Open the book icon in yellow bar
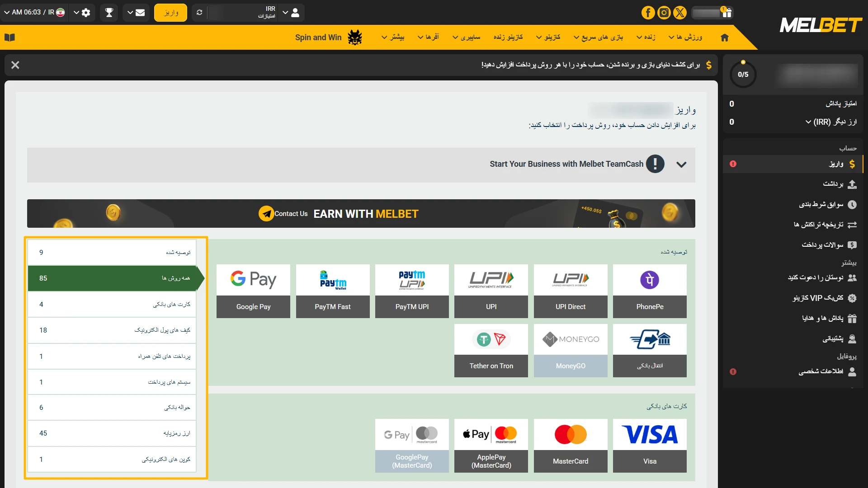868x488 pixels. (x=9, y=38)
